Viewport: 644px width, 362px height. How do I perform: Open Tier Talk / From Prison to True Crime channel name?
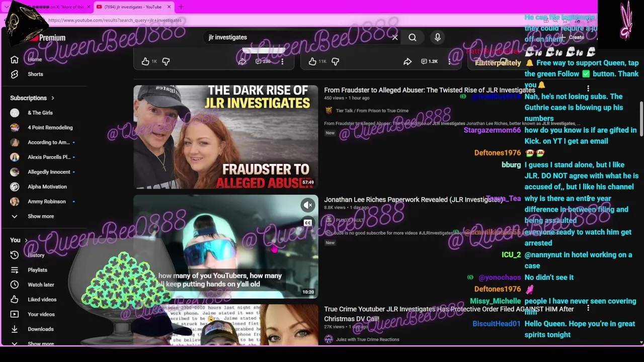click(x=372, y=111)
